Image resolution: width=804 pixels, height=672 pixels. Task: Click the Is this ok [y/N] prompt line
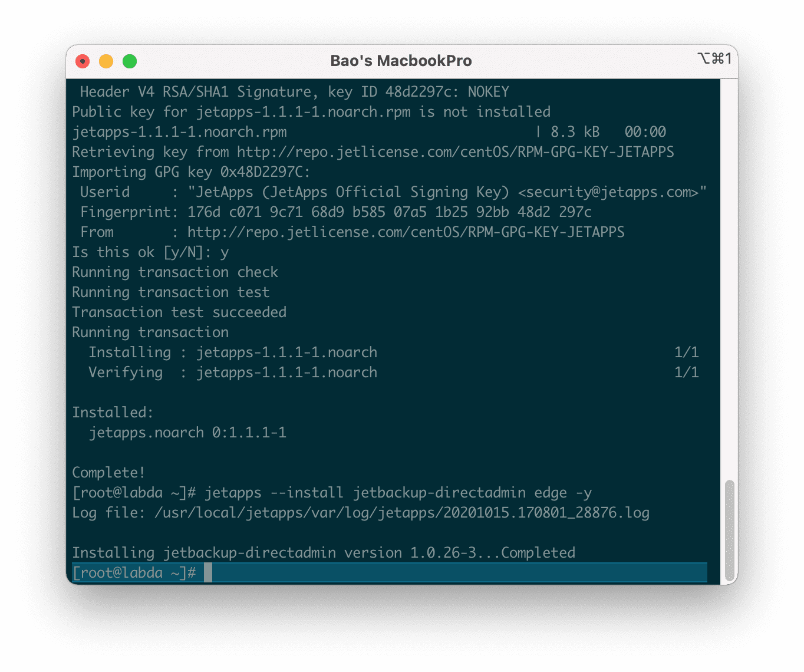click(x=150, y=252)
